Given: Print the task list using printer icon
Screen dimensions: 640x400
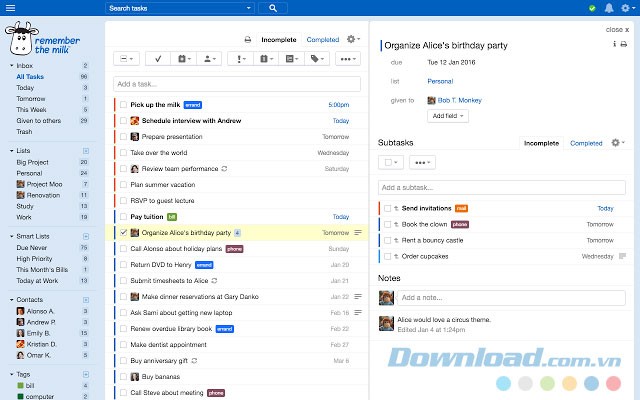Looking at the screenshot, I should tap(248, 40).
